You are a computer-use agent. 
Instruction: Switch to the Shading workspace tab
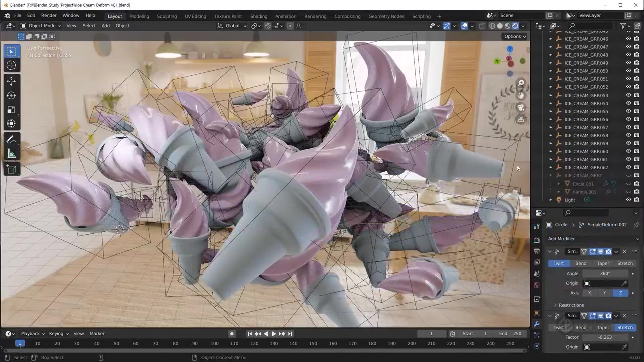259,16
